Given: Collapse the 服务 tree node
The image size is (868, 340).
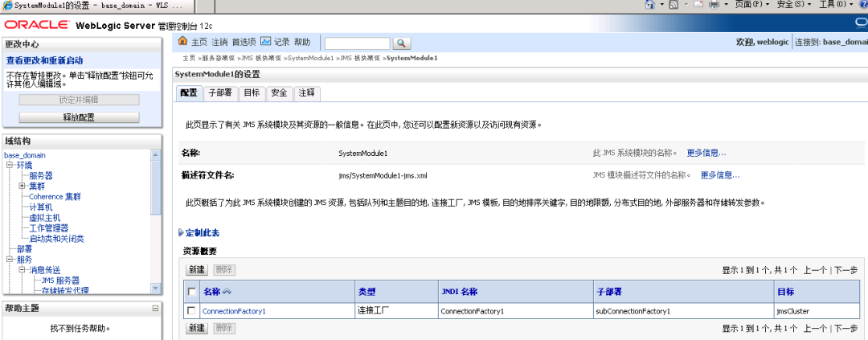Looking at the screenshot, I should point(9,259).
